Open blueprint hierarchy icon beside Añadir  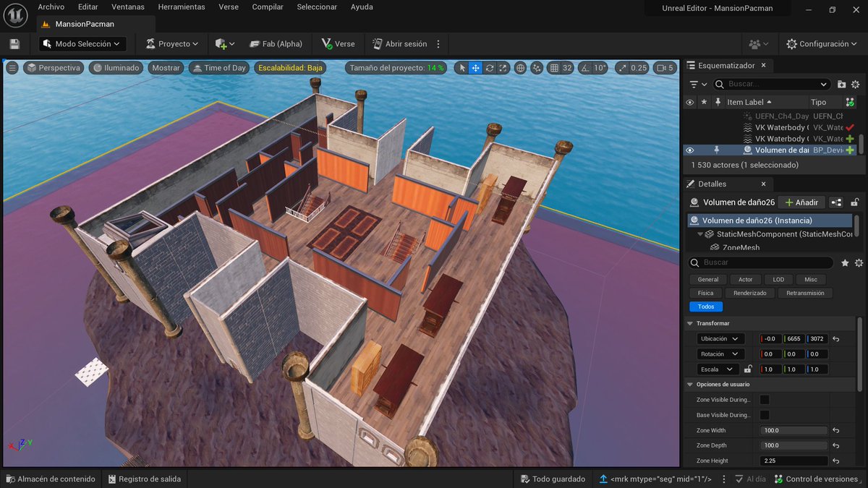836,202
